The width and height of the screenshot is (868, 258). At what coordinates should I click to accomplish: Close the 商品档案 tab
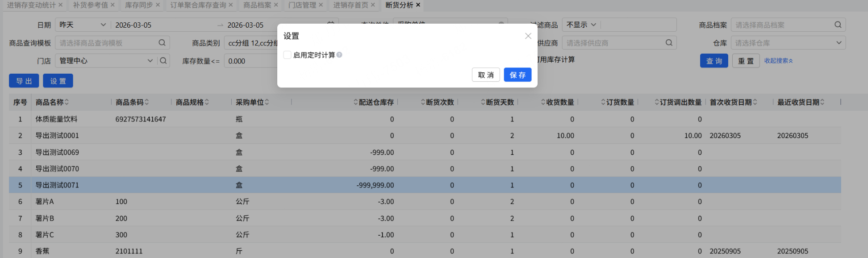[x=276, y=5]
